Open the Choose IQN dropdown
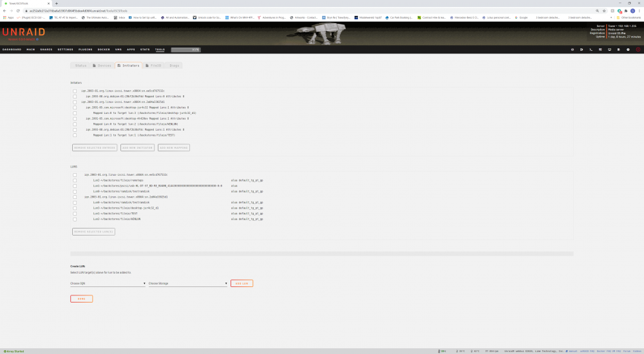Image resolution: width=644 pixels, height=354 pixels. [x=108, y=283]
